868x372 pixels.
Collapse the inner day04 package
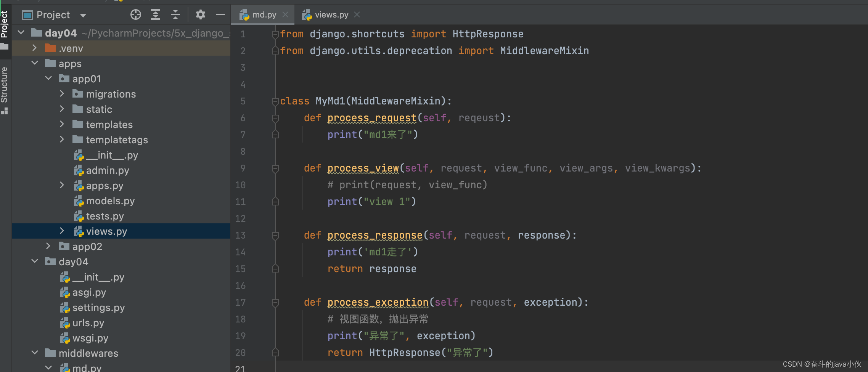35,261
